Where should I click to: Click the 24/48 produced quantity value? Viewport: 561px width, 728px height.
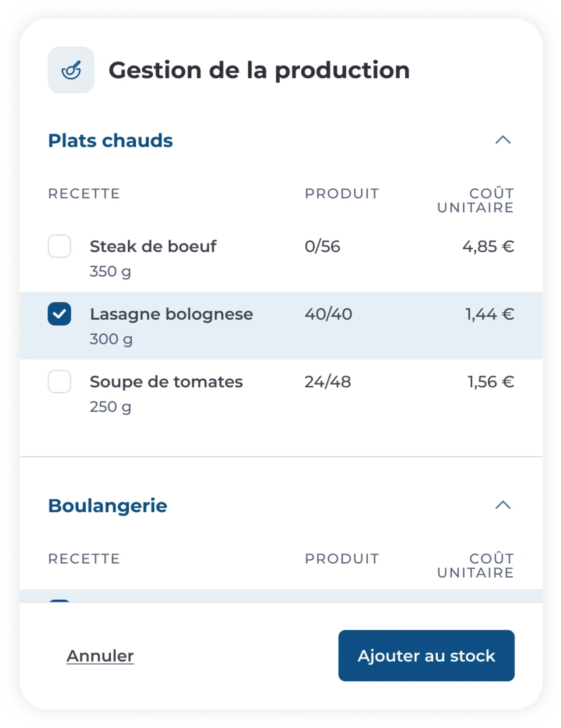coord(328,382)
